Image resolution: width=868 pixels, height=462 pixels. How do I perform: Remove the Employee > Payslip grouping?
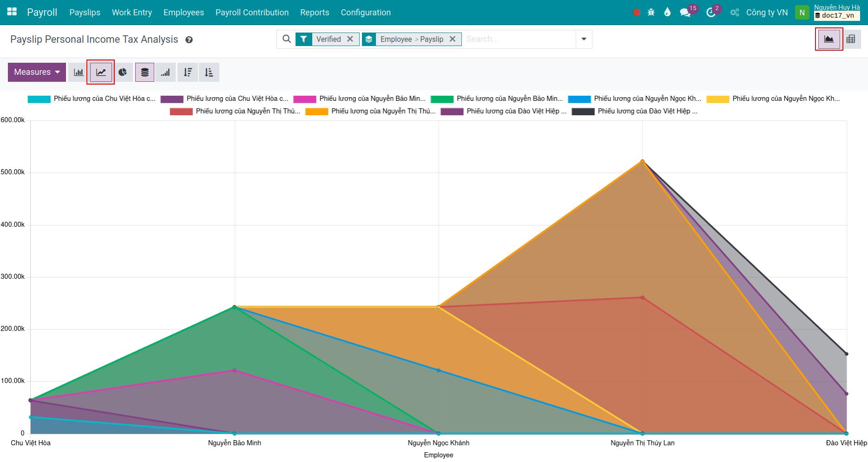pos(453,39)
